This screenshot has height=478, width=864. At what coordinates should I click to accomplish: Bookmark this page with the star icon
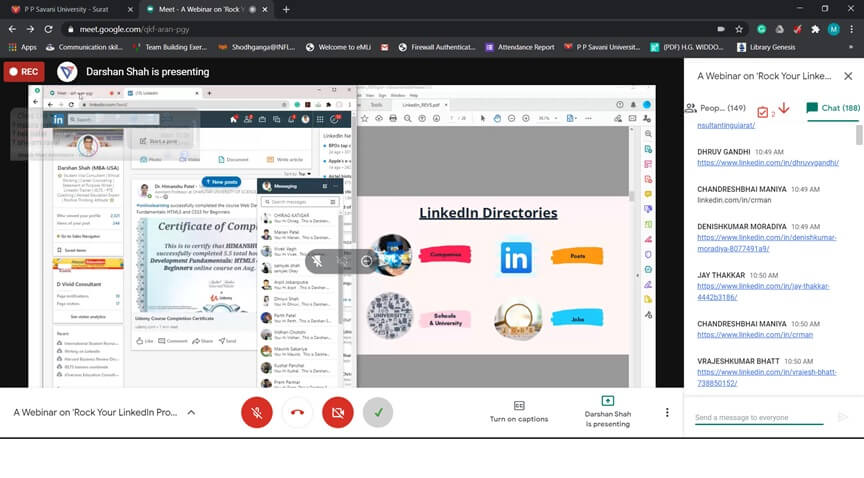click(x=739, y=29)
